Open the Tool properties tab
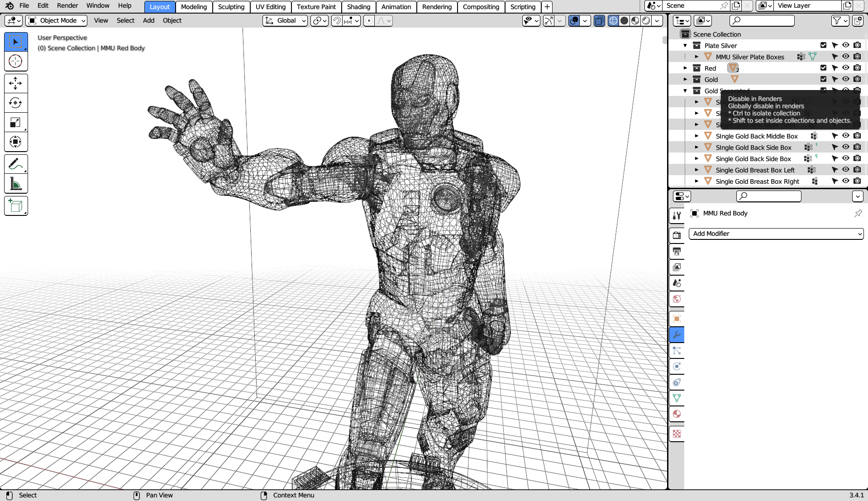This screenshot has height=501, width=868. (677, 215)
